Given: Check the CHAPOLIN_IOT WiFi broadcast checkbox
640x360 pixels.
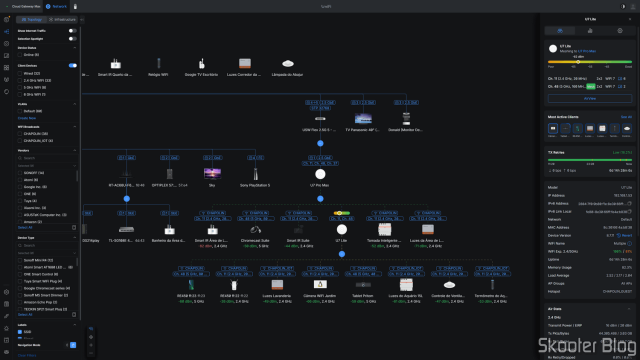Looking at the screenshot, I should [20, 140].
